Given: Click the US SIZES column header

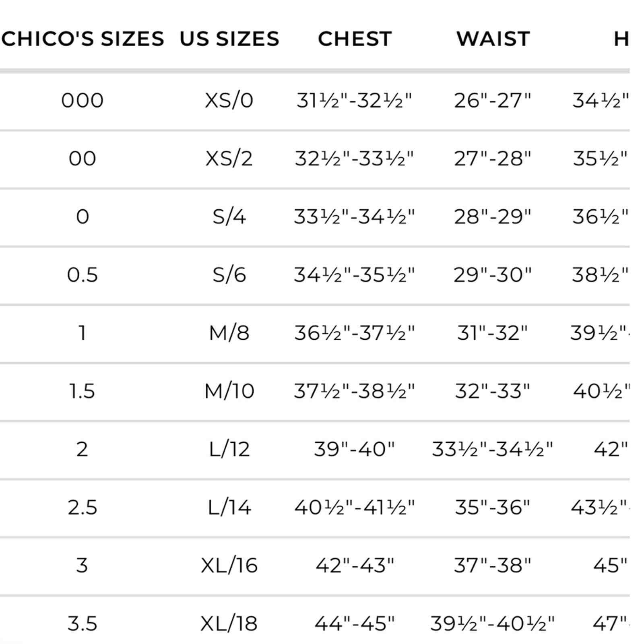Looking at the screenshot, I should (x=229, y=39).
